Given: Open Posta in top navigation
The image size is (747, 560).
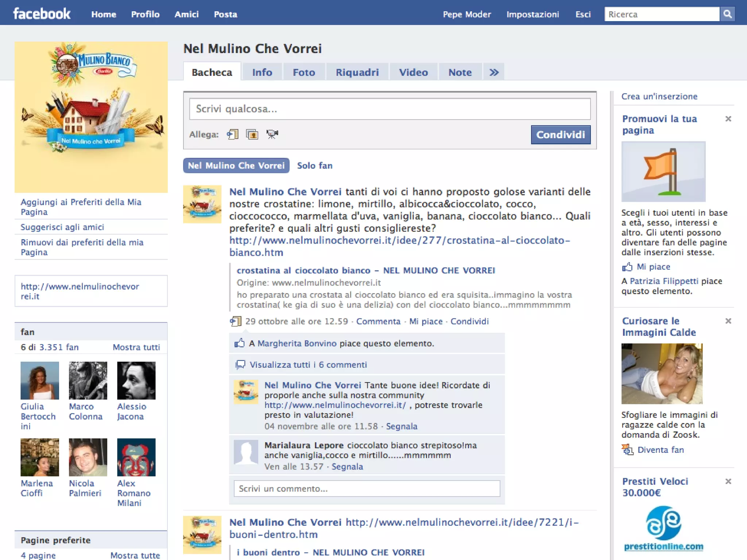Looking at the screenshot, I should click(225, 14).
